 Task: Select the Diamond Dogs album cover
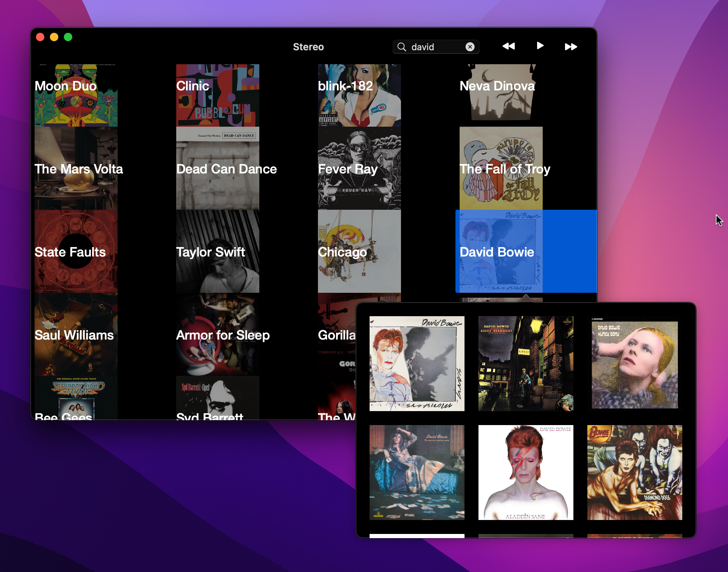click(x=635, y=473)
